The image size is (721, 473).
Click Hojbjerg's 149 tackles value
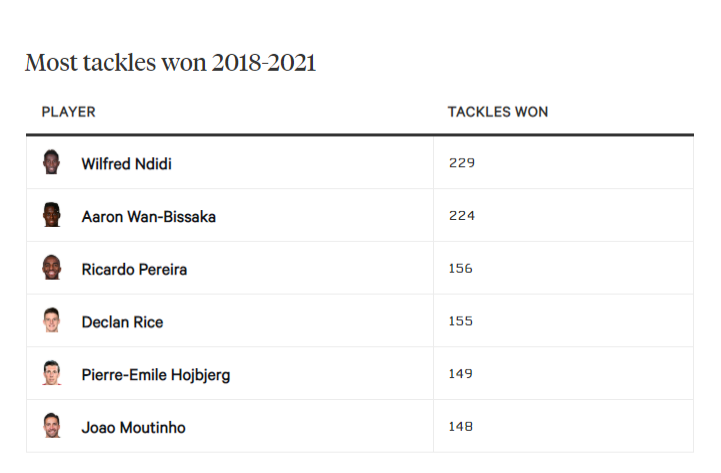click(461, 375)
